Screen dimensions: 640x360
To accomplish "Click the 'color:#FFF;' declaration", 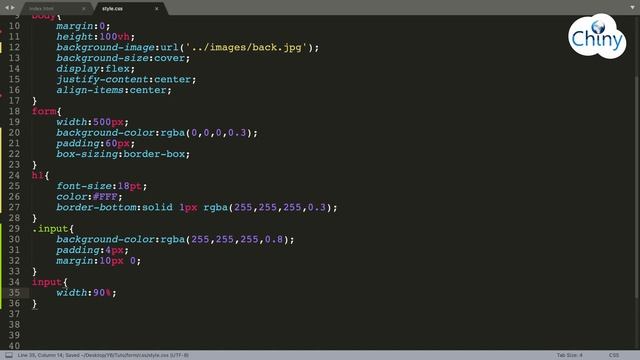I will point(89,196).
